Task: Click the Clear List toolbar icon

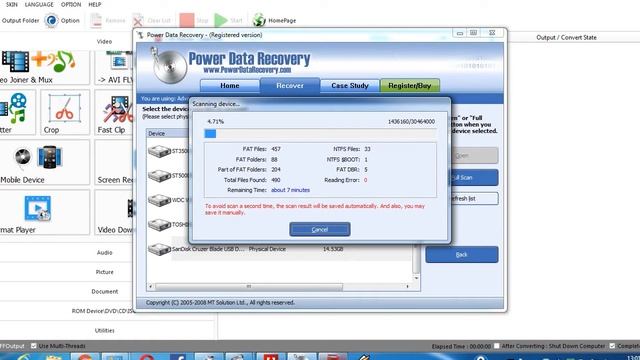Action: 138,20
